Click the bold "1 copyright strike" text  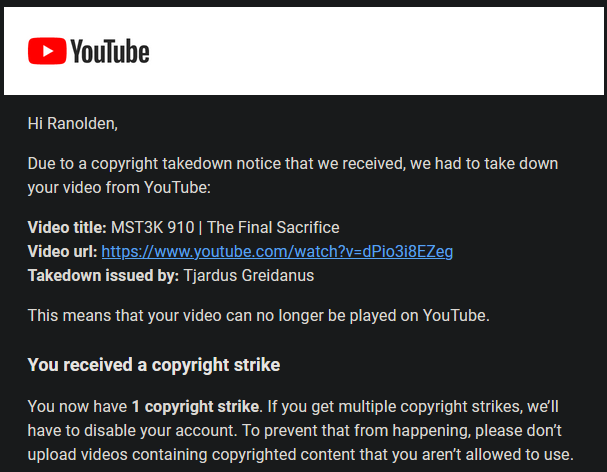194,407
